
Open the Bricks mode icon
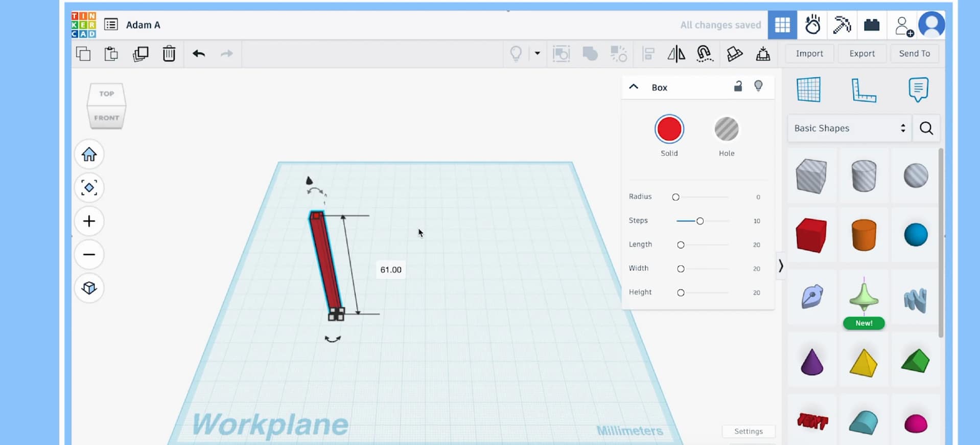tap(872, 25)
